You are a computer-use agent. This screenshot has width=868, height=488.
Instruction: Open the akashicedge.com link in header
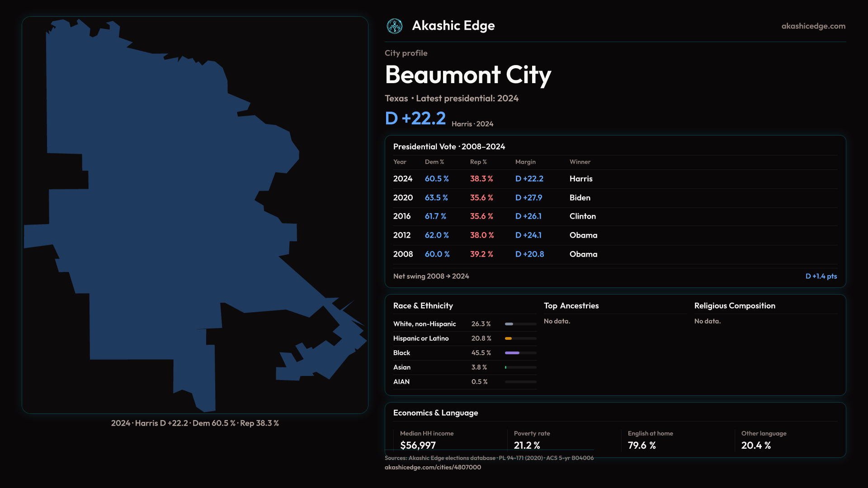813,26
